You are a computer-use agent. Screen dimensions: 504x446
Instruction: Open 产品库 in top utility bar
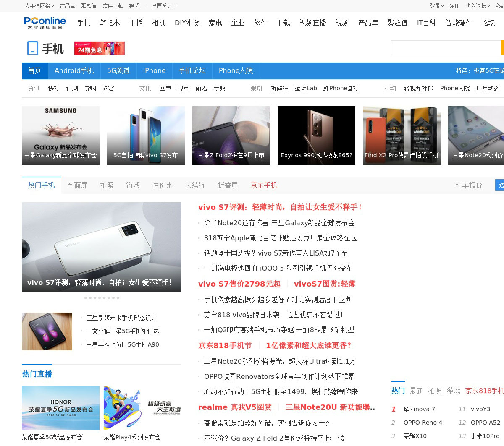click(x=67, y=6)
